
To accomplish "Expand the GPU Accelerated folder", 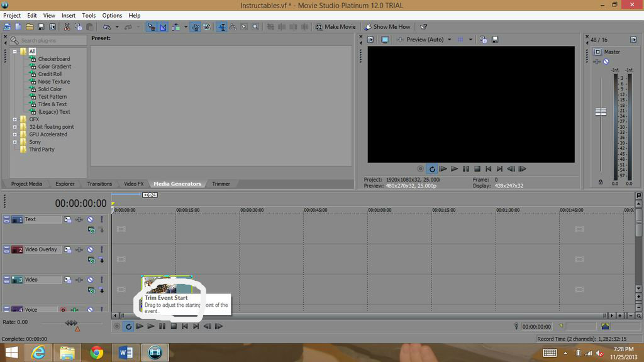I will point(15,134).
